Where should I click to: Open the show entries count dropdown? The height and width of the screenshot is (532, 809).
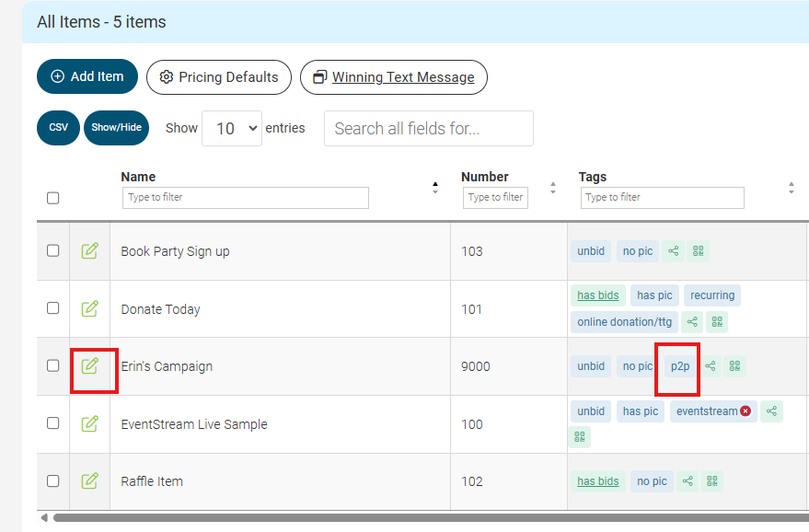232,129
